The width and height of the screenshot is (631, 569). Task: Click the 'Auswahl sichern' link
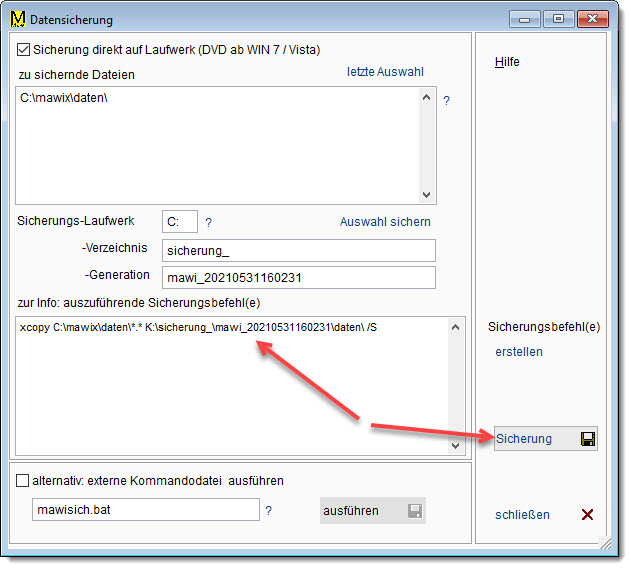pyautogui.click(x=385, y=222)
